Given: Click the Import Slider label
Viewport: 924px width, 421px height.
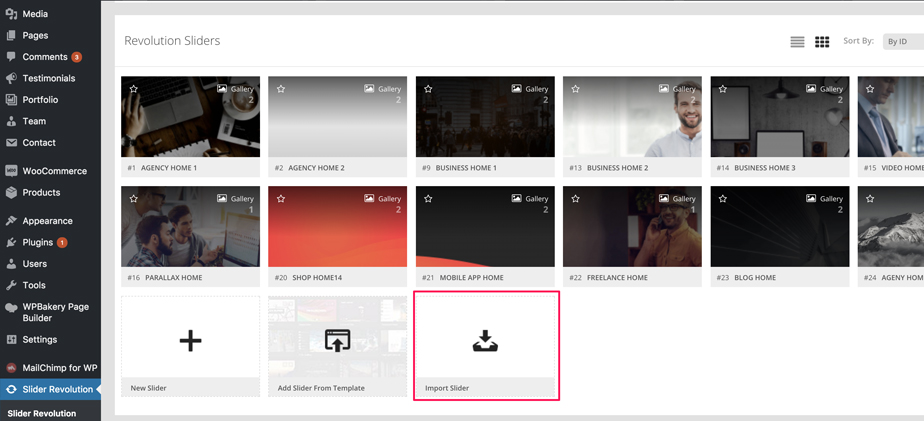Looking at the screenshot, I should coord(447,388).
